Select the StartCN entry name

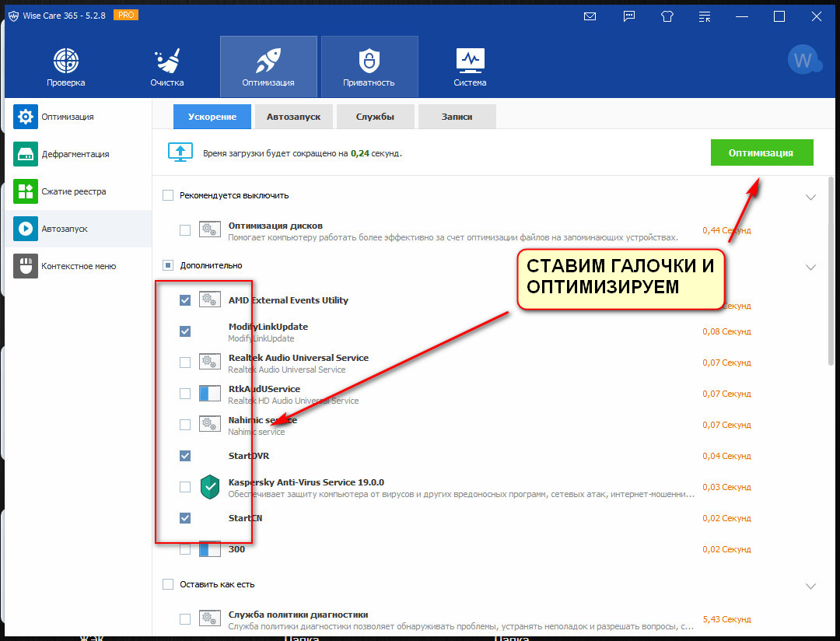245,518
